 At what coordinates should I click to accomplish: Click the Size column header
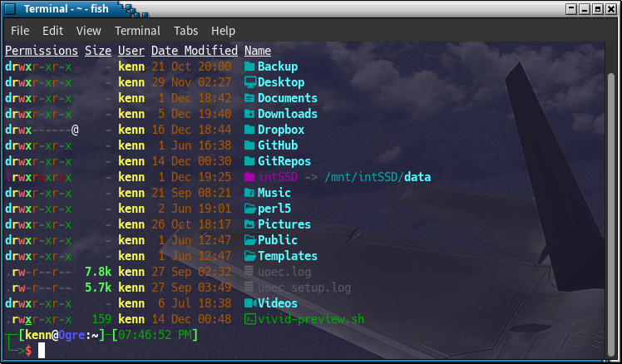[98, 51]
